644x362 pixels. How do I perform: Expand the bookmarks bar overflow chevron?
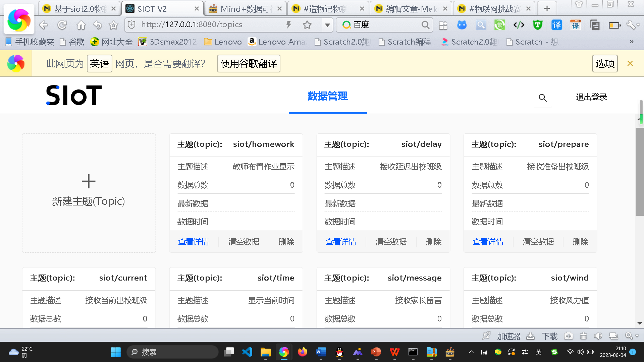pyautogui.click(x=632, y=42)
